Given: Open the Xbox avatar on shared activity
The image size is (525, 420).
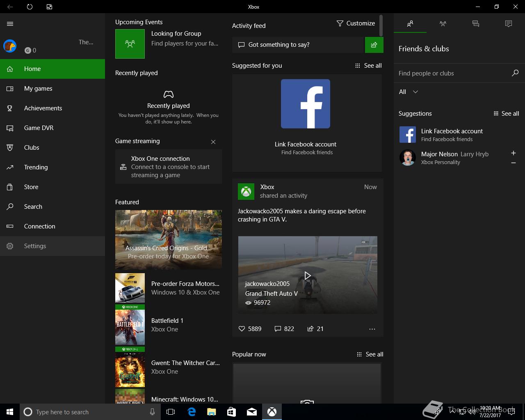Looking at the screenshot, I should pyautogui.click(x=246, y=192).
